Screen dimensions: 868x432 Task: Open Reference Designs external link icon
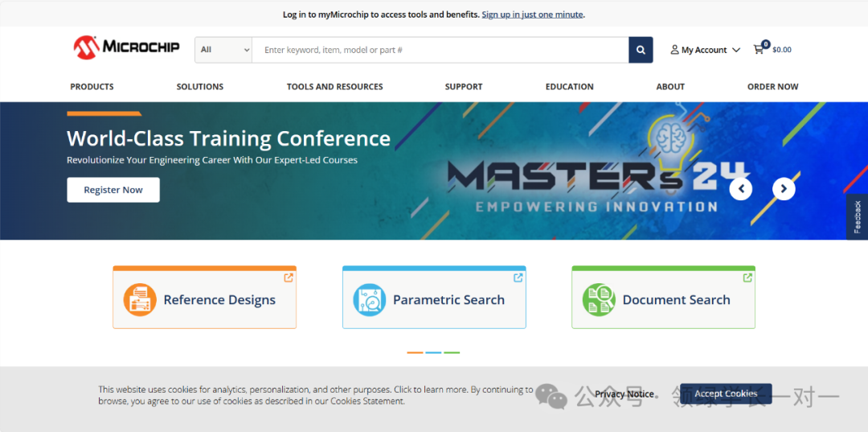tap(289, 278)
